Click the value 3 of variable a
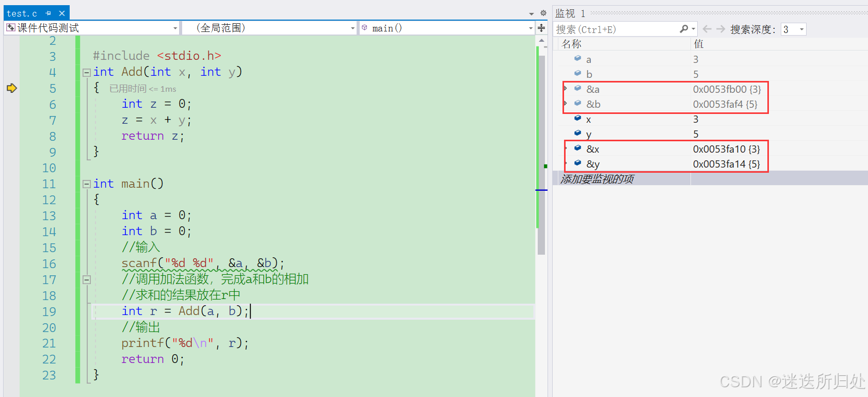The width and height of the screenshot is (868, 397). coord(696,59)
